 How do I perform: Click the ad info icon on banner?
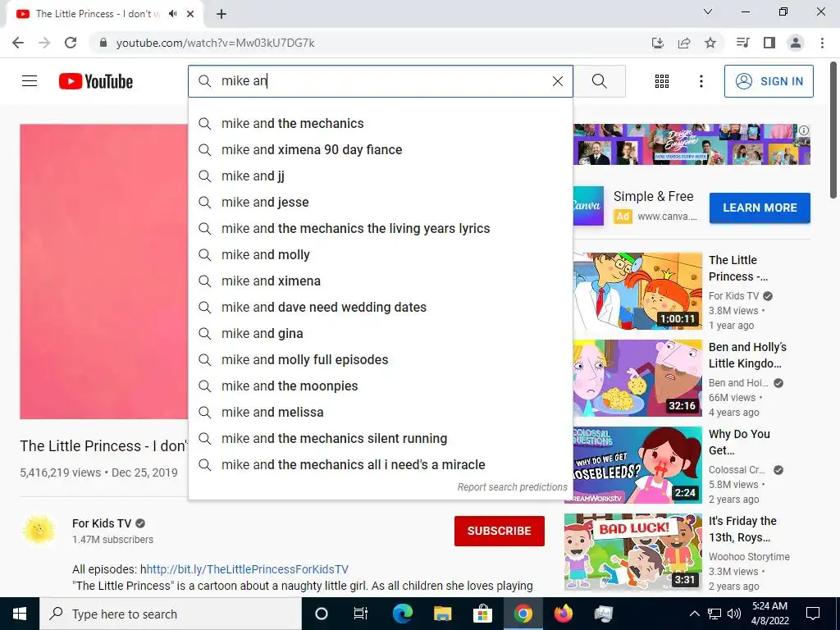804,130
